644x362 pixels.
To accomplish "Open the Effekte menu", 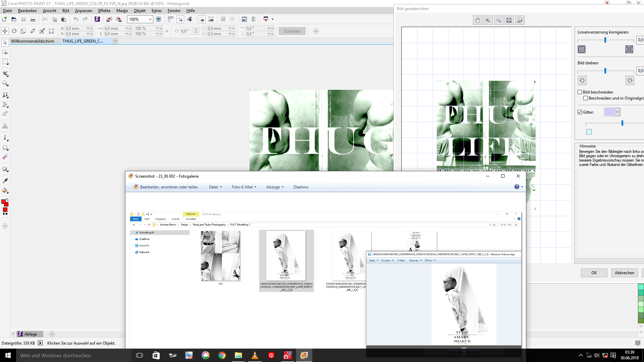I will point(104,11).
